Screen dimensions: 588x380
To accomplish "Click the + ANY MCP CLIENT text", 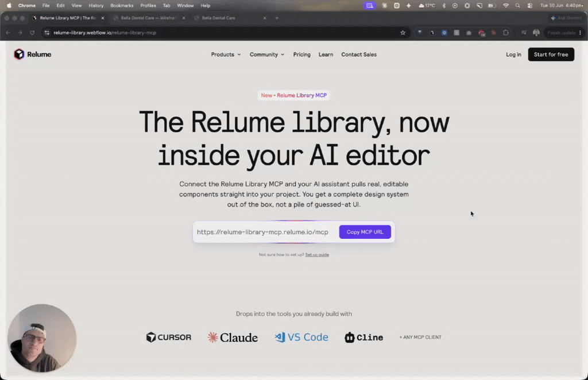I will coord(420,338).
